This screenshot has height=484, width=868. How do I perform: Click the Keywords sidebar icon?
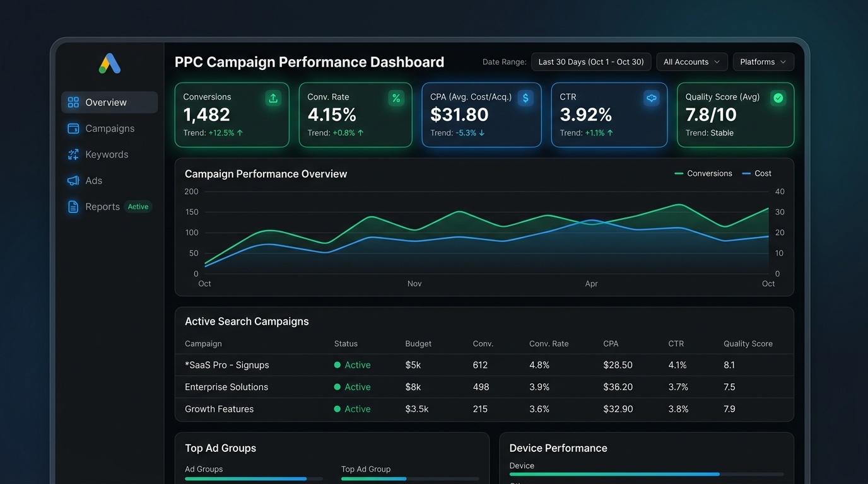click(73, 154)
